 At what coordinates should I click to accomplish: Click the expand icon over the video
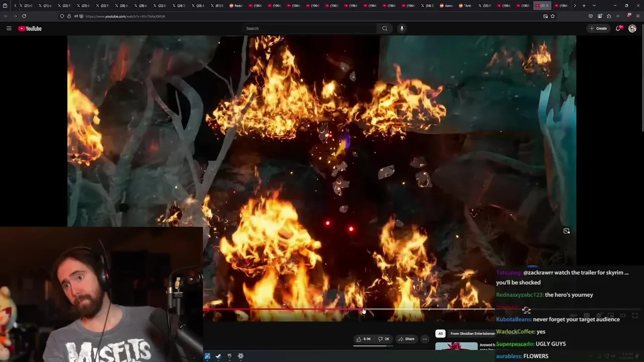[567, 231]
